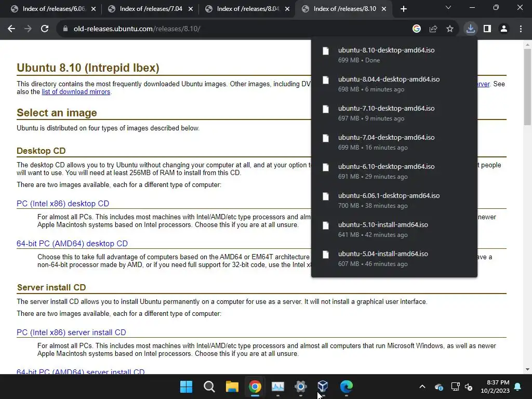Open ubuntu-7.04-desktop-amd64.iso download

(394, 142)
